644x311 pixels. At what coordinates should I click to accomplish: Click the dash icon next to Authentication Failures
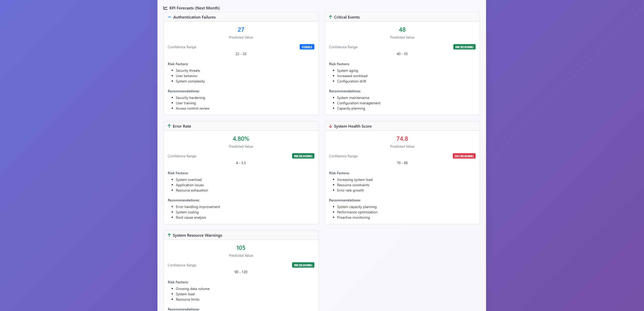click(169, 17)
